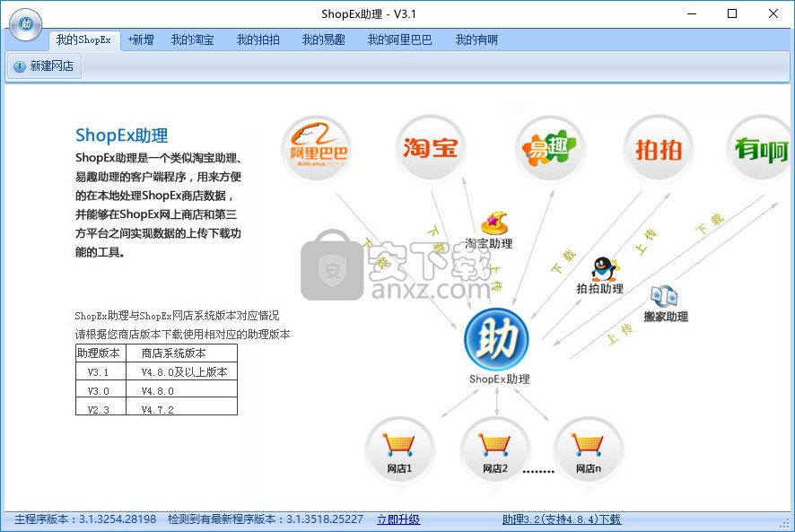
Task: Click the 主程序版本 status bar text
Action: click(85, 519)
